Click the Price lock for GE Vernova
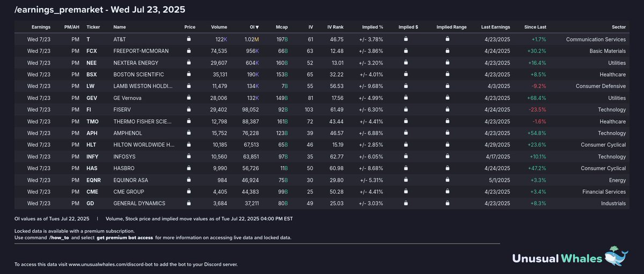This screenshot has height=274, width=644. tap(189, 98)
